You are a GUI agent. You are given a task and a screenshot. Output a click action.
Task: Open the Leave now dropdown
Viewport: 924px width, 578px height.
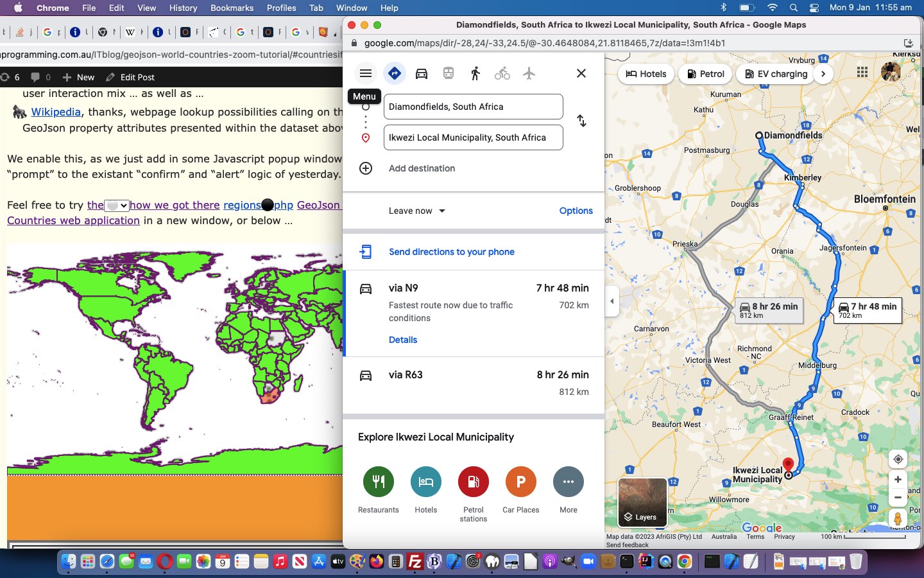coord(417,211)
